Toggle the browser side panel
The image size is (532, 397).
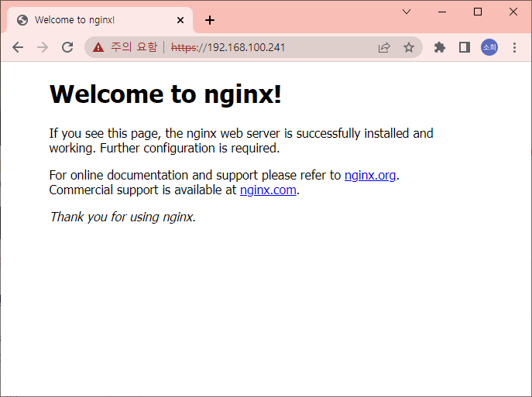(x=465, y=47)
